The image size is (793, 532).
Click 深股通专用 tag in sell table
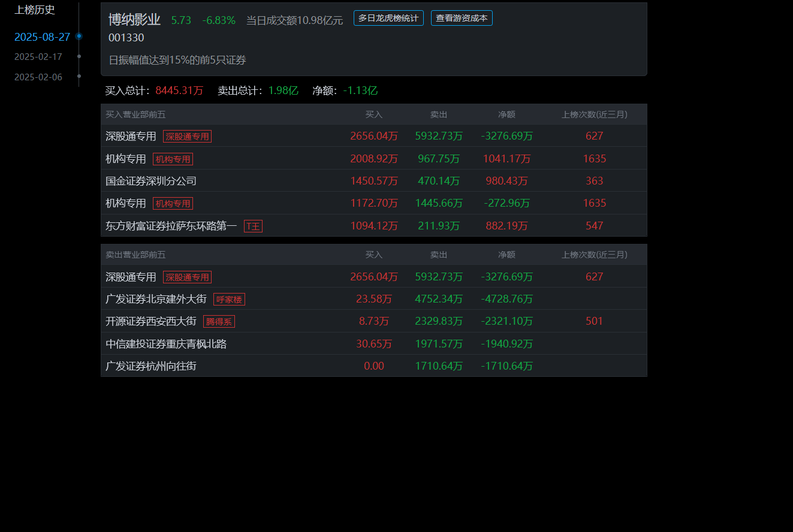(x=187, y=277)
